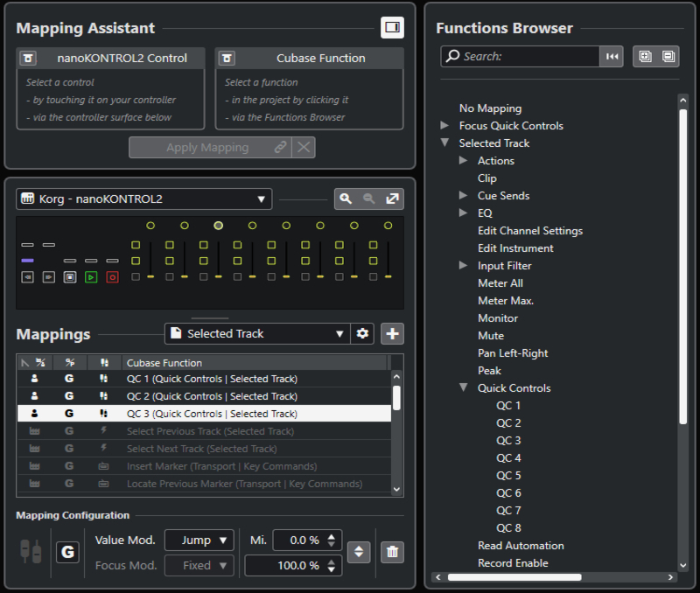Select QC 8 in Functions Browser
This screenshot has height=593, width=700.
click(x=508, y=528)
